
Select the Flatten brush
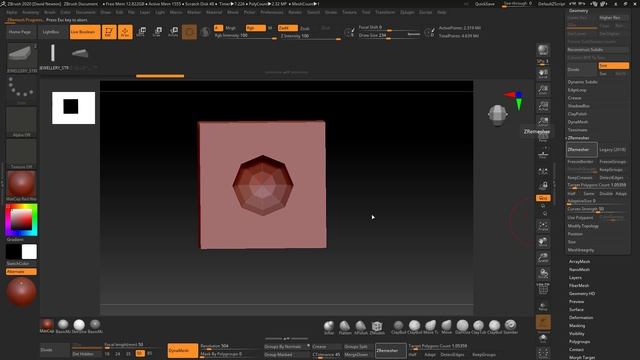point(345,326)
